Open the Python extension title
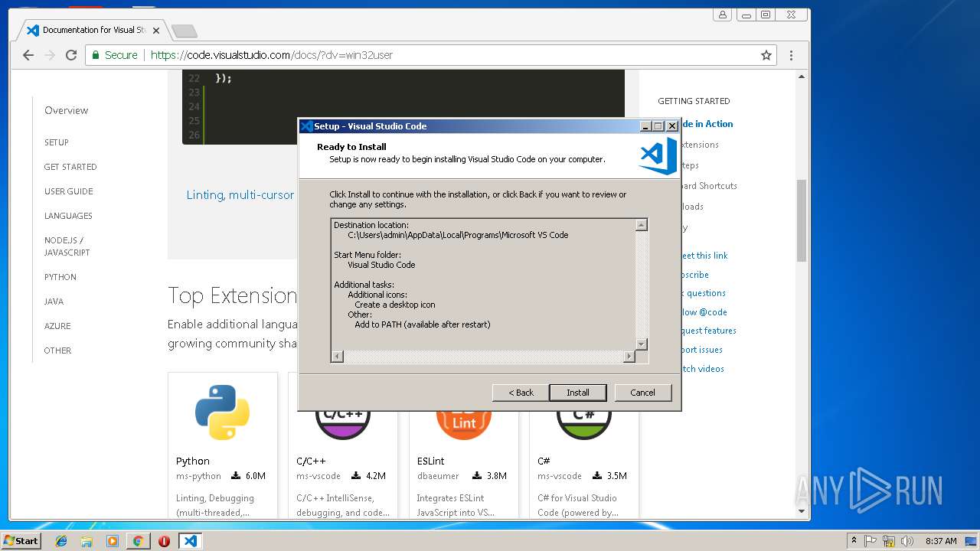The width and height of the screenshot is (980, 551). (x=193, y=461)
